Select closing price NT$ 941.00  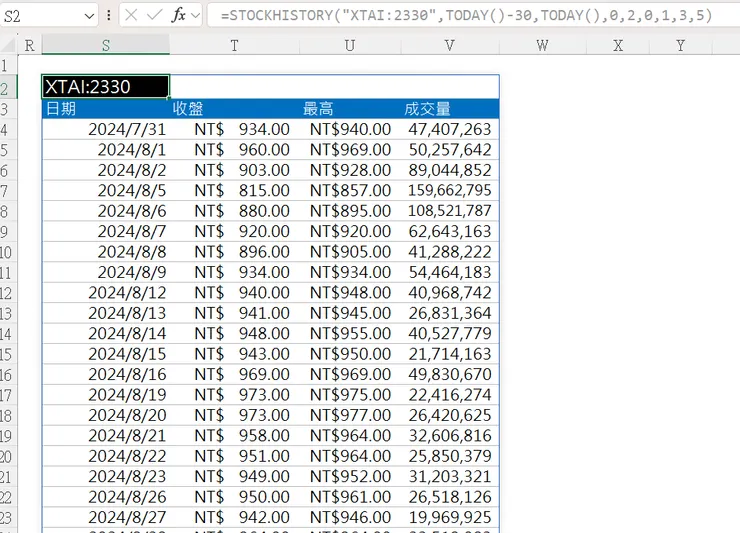tap(235, 313)
